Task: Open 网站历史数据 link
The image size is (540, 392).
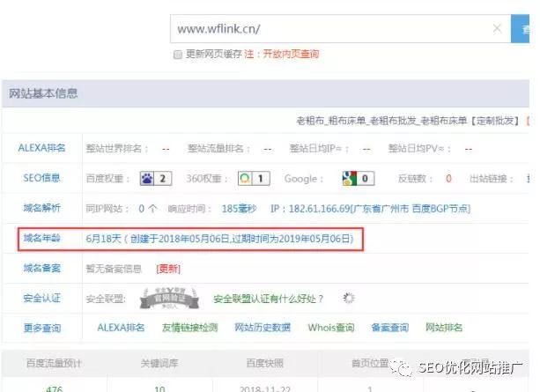Action: [x=263, y=327]
